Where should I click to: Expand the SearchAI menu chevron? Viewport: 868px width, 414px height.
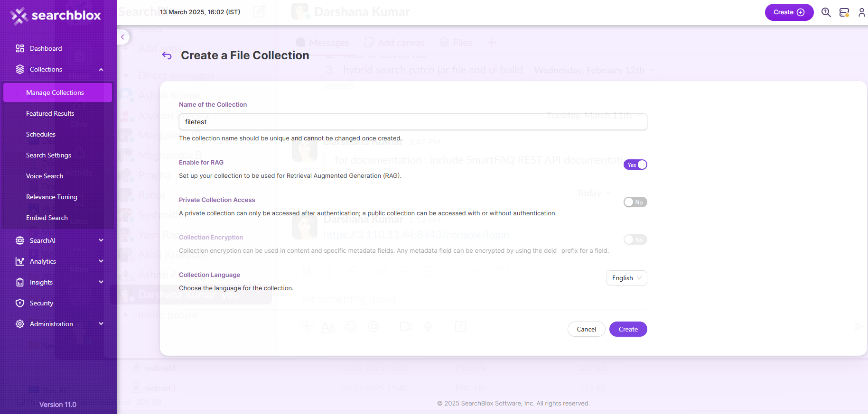(x=101, y=240)
